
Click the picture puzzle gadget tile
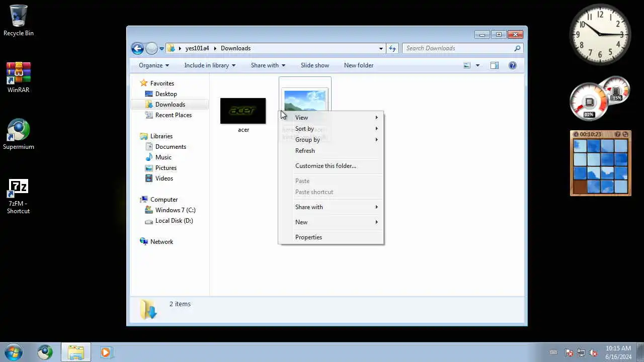click(x=600, y=166)
